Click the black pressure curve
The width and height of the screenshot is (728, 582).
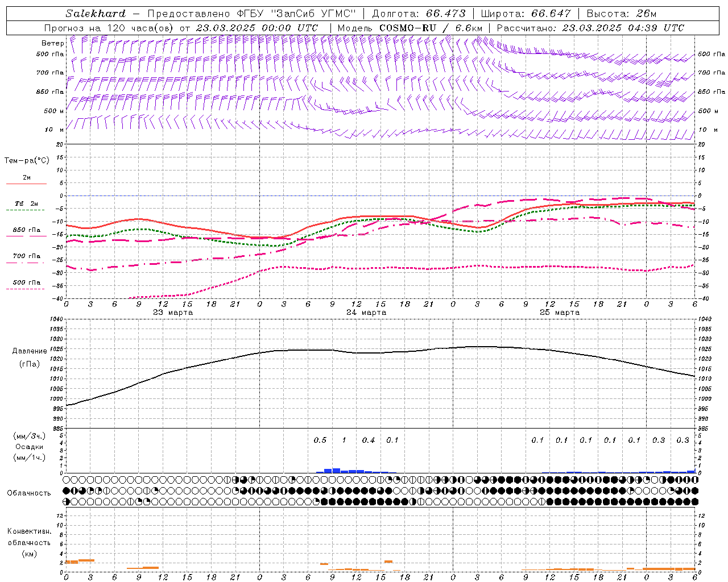point(380,353)
